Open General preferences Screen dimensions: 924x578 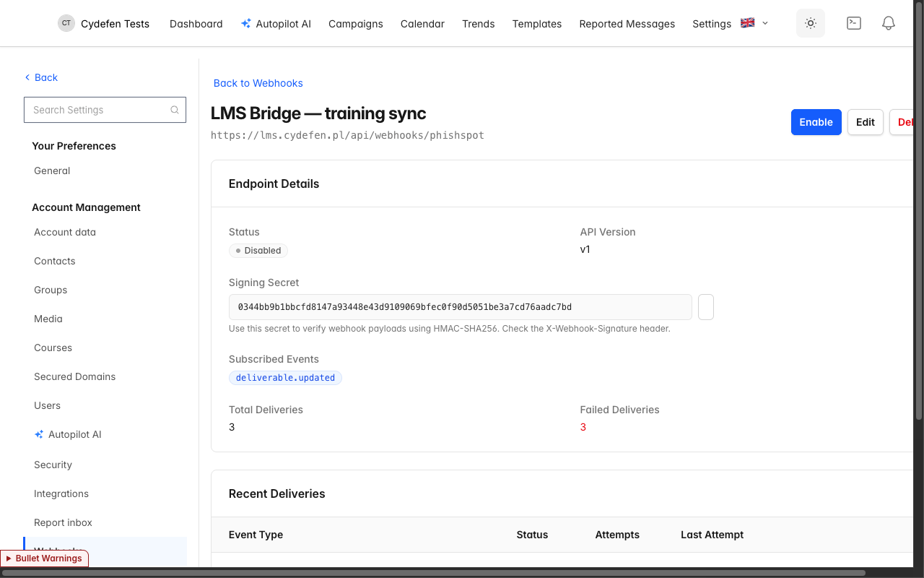click(x=52, y=171)
